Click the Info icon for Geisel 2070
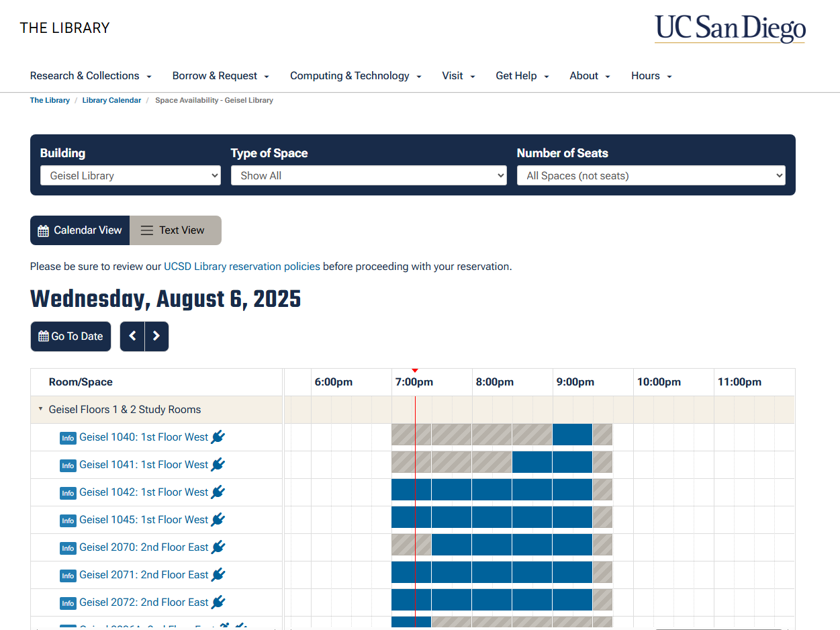 pos(68,548)
